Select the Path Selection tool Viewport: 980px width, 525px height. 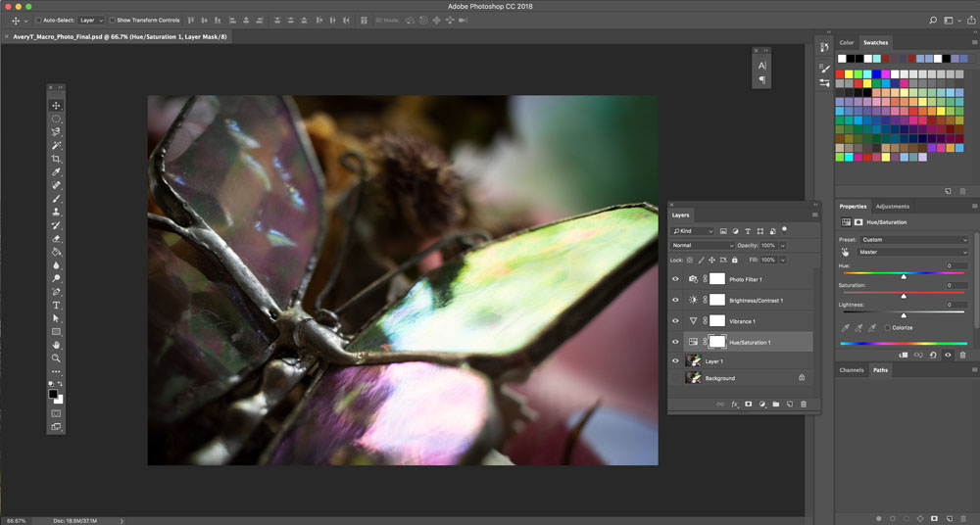pyautogui.click(x=56, y=318)
